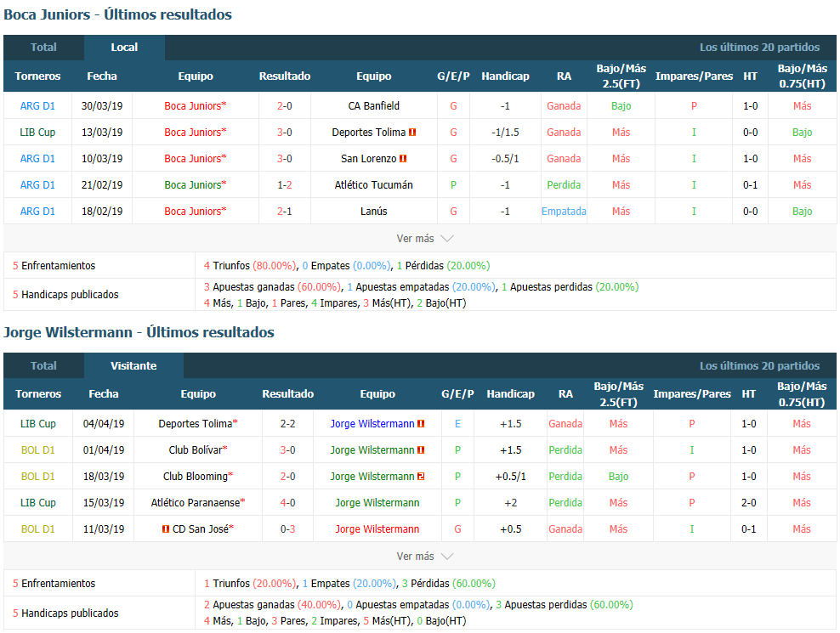Open LIB Cup link for 13/03/19 match
This screenshot has width=840, height=633.
(x=37, y=133)
